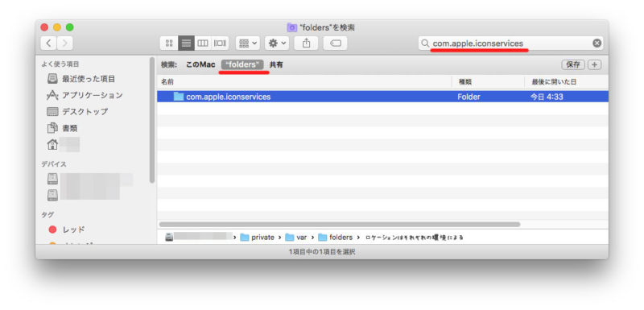The width and height of the screenshot is (644, 310).
Task: Clear the search field text
Action: [x=597, y=43]
